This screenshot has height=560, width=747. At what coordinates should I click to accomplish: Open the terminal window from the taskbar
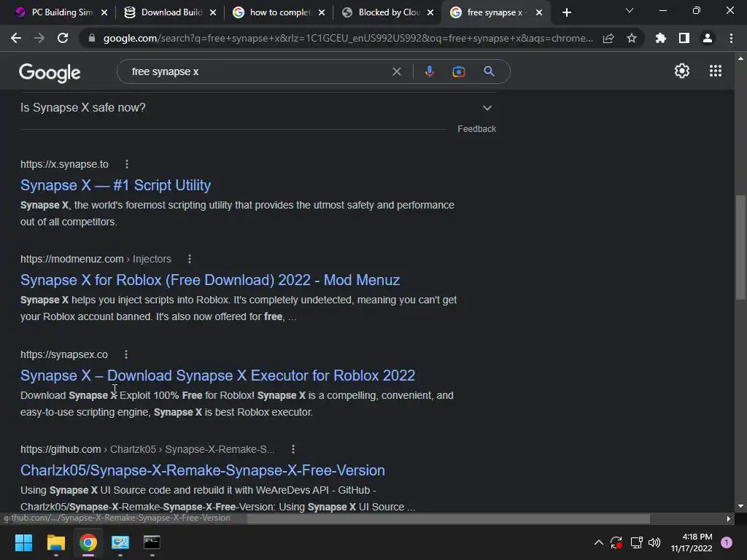coord(152,542)
